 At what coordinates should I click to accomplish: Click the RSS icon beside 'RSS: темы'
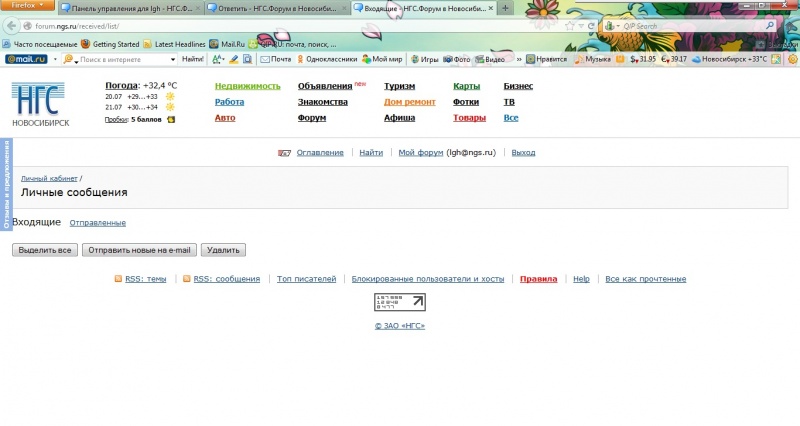click(x=118, y=279)
